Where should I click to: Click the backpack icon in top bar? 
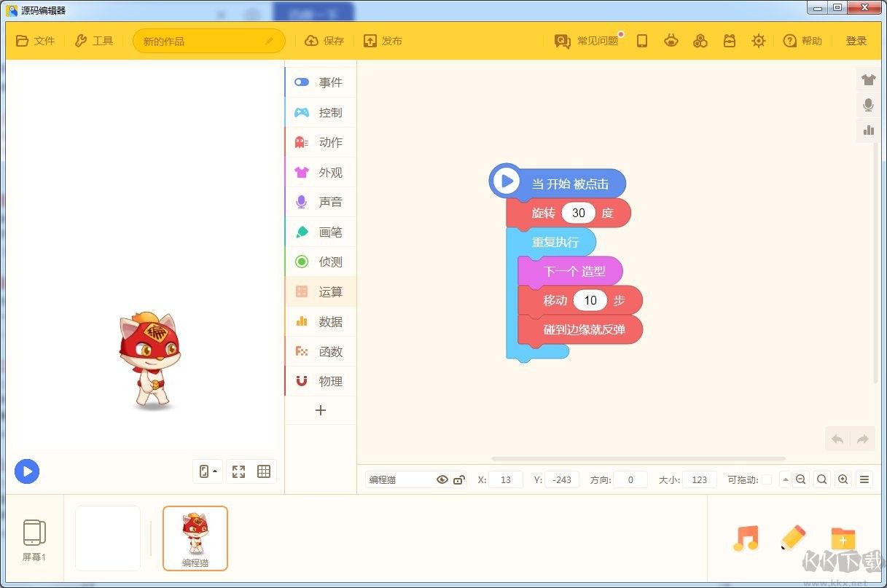click(x=730, y=41)
